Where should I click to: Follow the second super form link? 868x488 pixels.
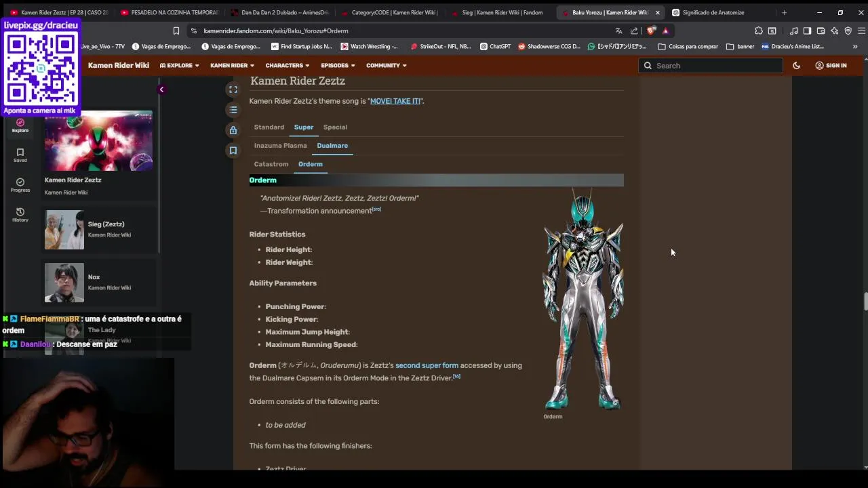click(427, 365)
